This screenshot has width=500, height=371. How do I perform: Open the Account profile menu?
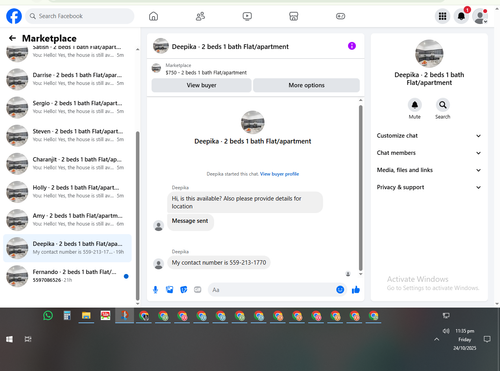tap(480, 16)
